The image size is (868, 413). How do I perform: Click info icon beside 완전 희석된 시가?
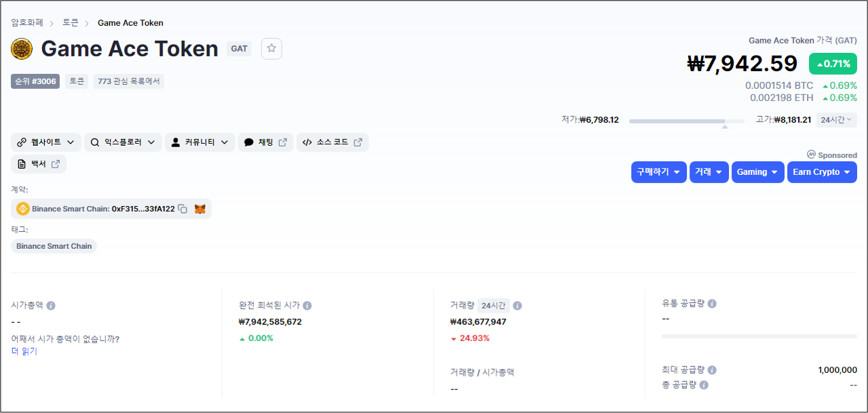click(x=307, y=306)
